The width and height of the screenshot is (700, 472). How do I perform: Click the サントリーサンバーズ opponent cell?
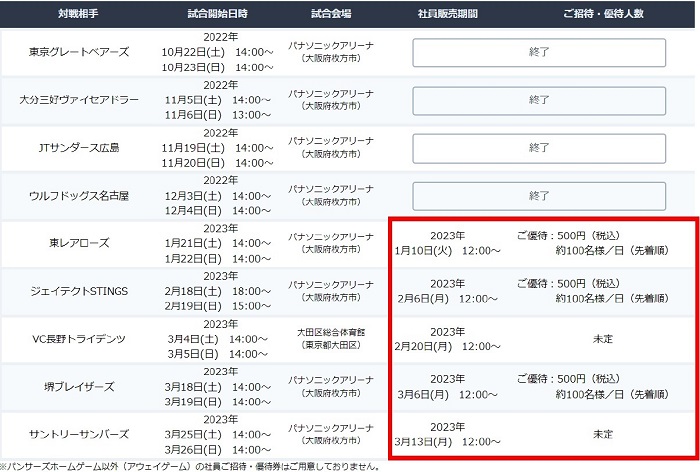(x=79, y=434)
